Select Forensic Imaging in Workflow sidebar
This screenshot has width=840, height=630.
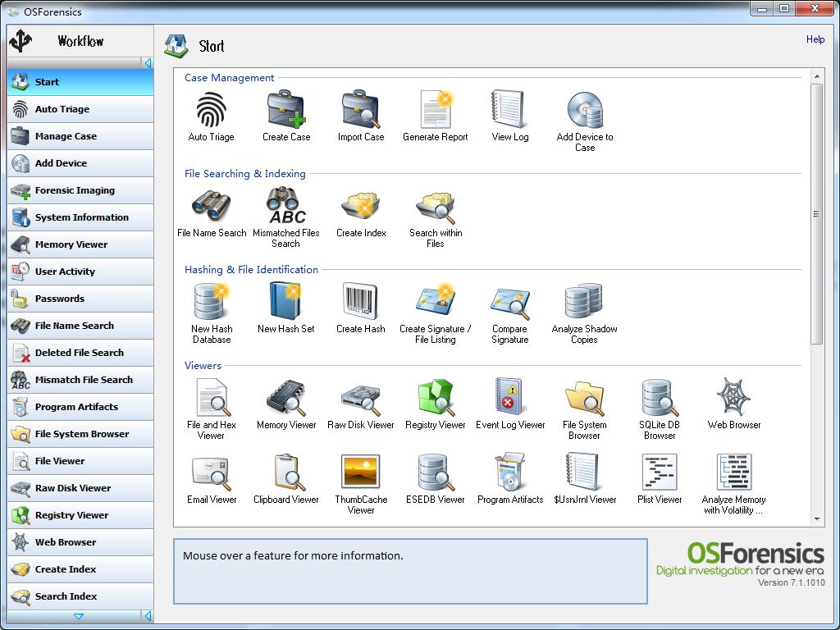(x=80, y=190)
